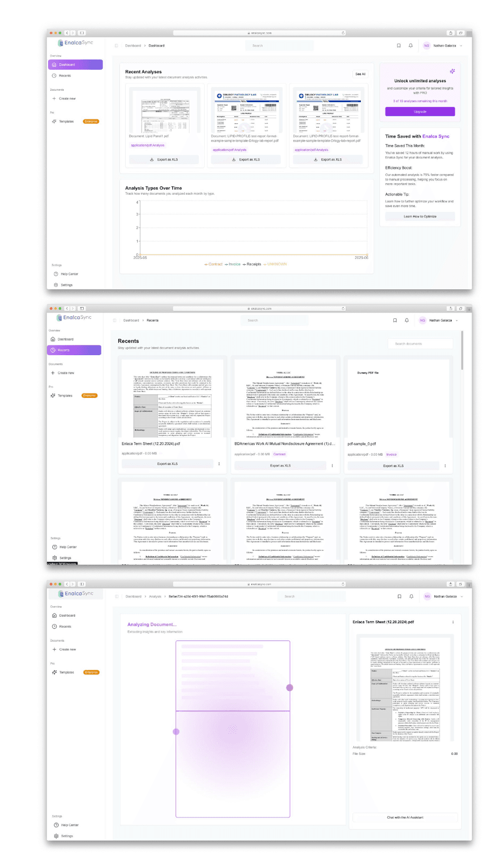Export Lipid Panel1.pdf as XLS
The image size is (504, 865).
(x=164, y=159)
